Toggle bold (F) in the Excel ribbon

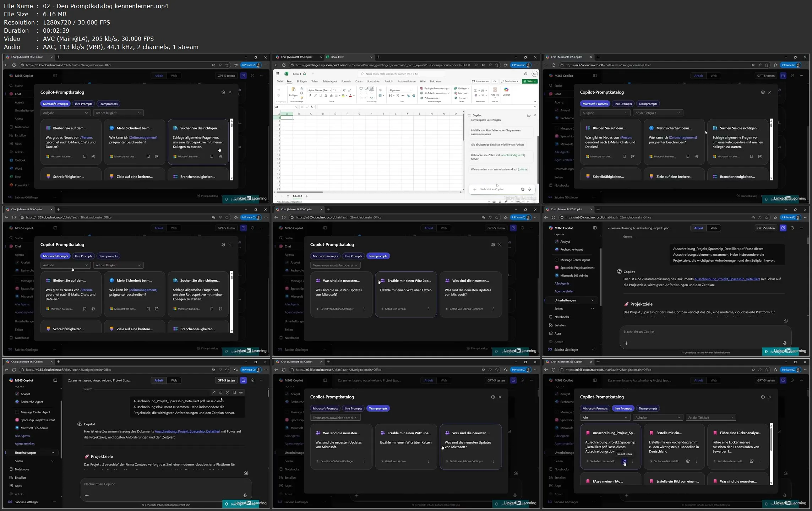pos(310,96)
